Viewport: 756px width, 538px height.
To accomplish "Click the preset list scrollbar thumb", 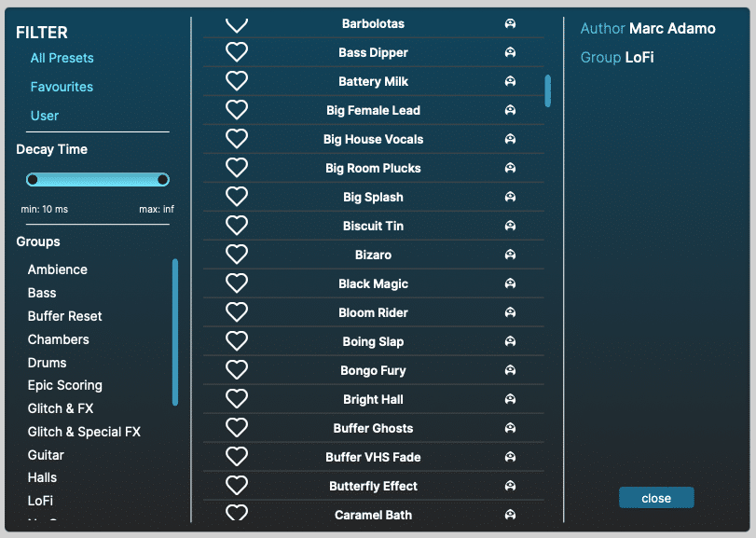I will point(548,90).
